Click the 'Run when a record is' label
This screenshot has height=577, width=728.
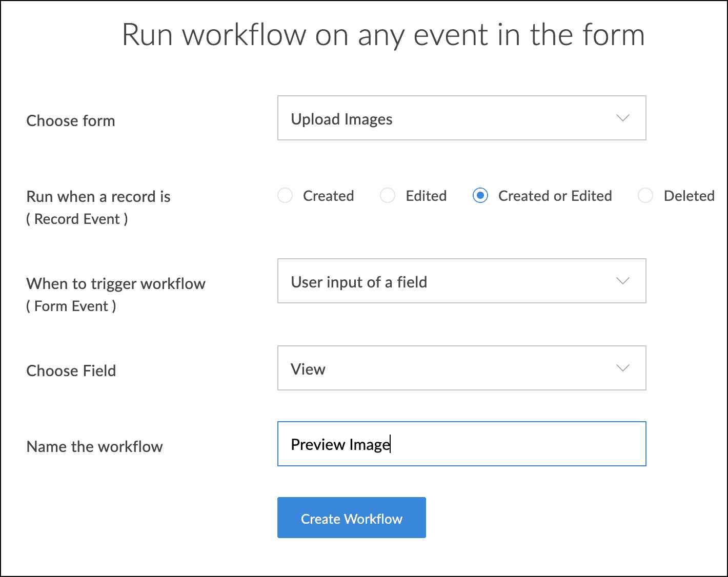click(x=98, y=197)
